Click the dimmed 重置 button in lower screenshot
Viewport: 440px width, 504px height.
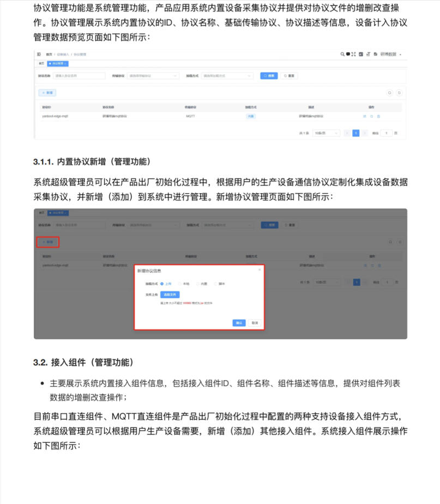pos(290,225)
